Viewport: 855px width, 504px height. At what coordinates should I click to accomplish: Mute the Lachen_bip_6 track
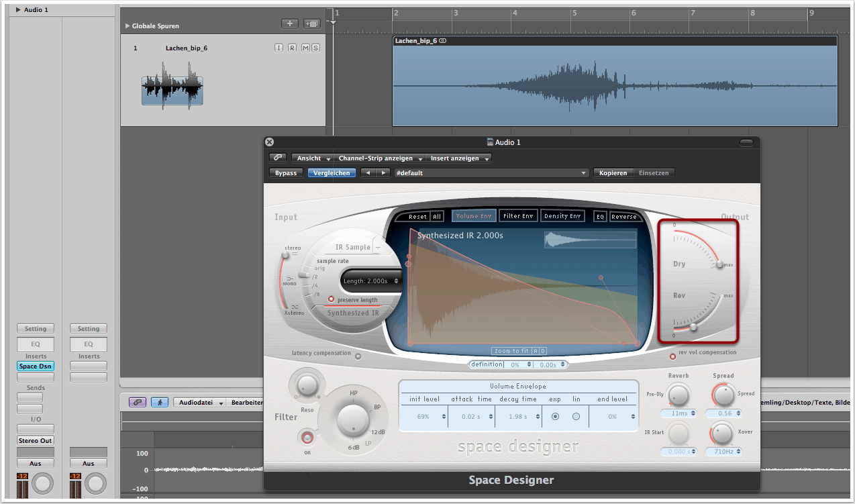point(305,48)
